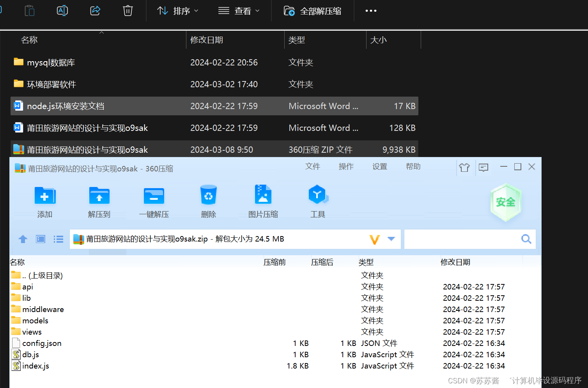This screenshot has height=388, width=588.
Task: Open the 查看 view dropdown
Action: pyautogui.click(x=239, y=11)
